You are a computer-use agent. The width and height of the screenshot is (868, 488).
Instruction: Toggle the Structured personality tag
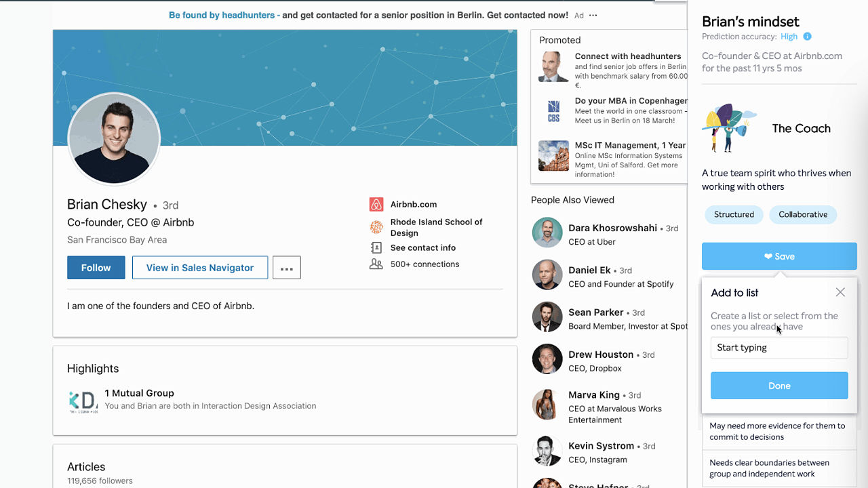tap(734, 214)
